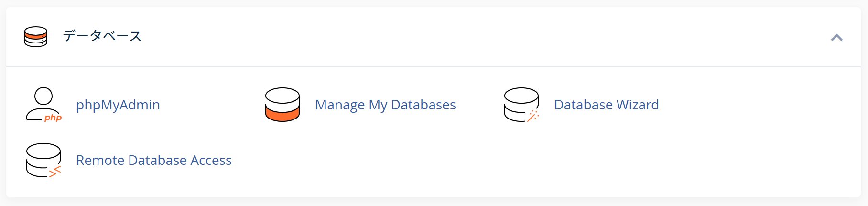Toggle the databases panel via header bar
868x206 pixels.
434,37
